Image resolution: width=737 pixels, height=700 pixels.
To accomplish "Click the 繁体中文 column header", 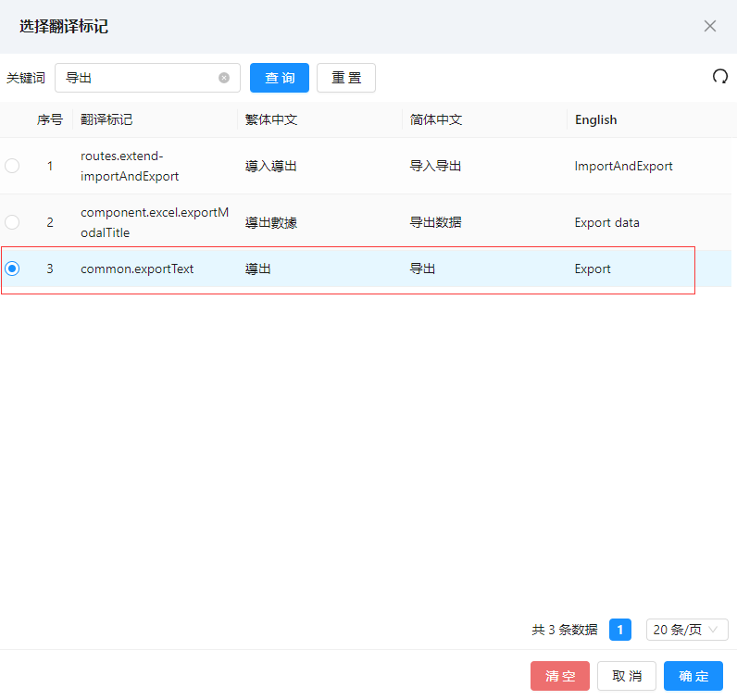I will (x=271, y=119).
